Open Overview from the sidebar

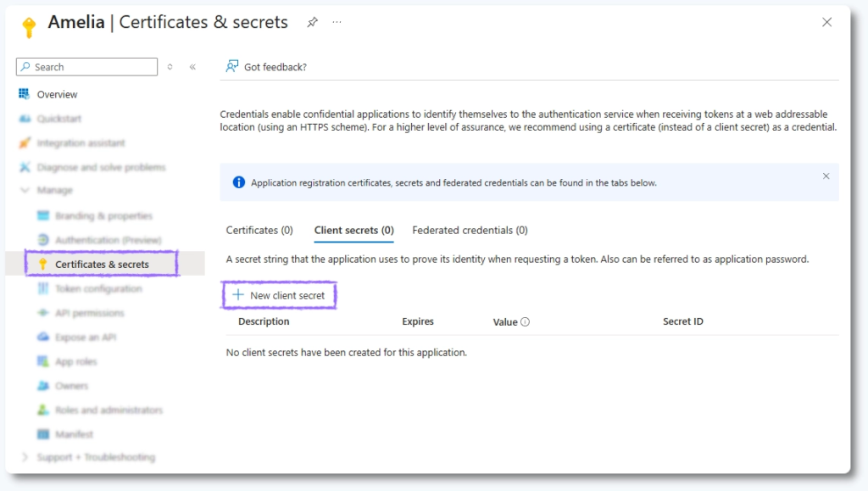57,94
